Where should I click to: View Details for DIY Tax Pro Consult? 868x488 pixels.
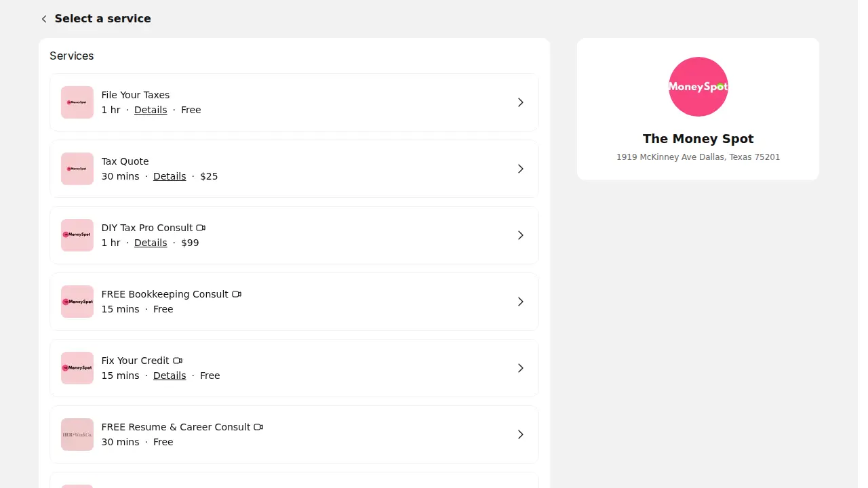click(151, 243)
